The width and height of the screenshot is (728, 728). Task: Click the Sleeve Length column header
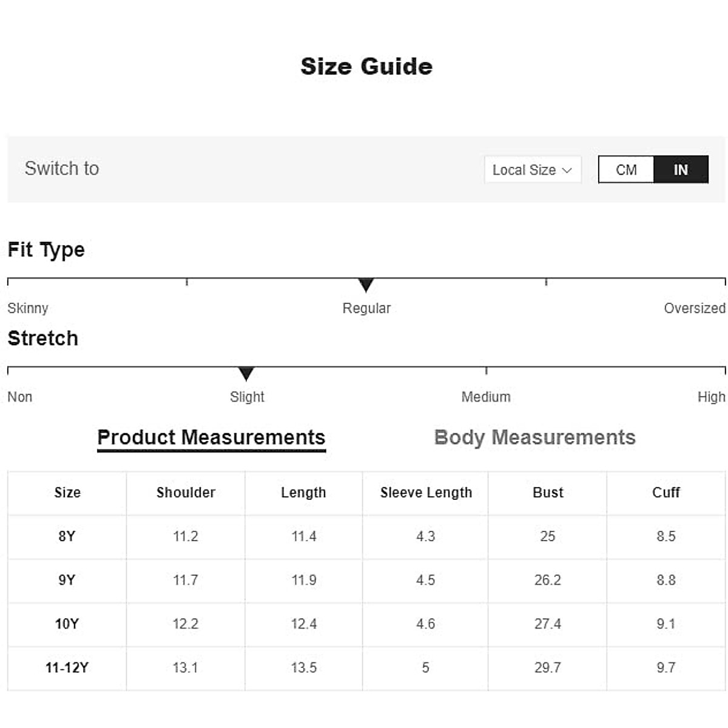coord(426,493)
